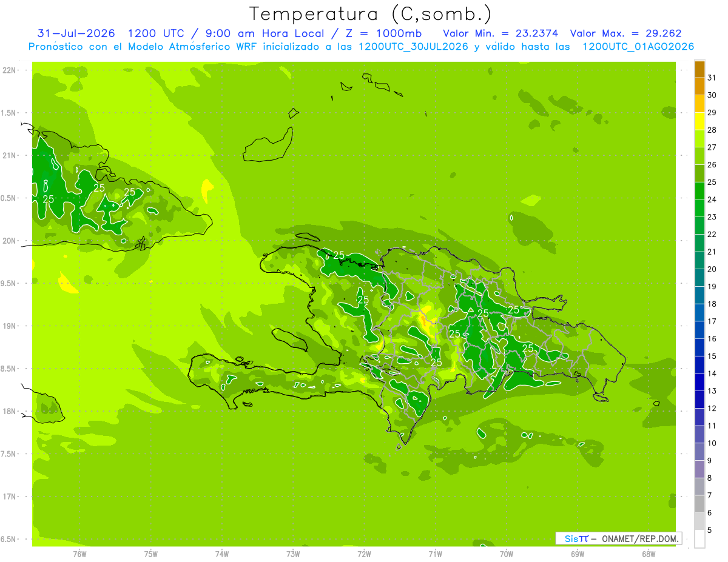Click the 1200UTC_01AGO2026 valid-until time text
Screen dimensions: 728x562
[638, 47]
